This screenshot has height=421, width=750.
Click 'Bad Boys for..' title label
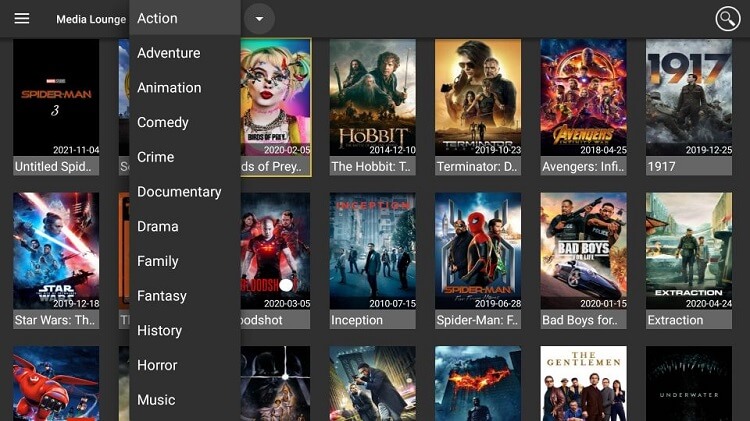point(584,320)
